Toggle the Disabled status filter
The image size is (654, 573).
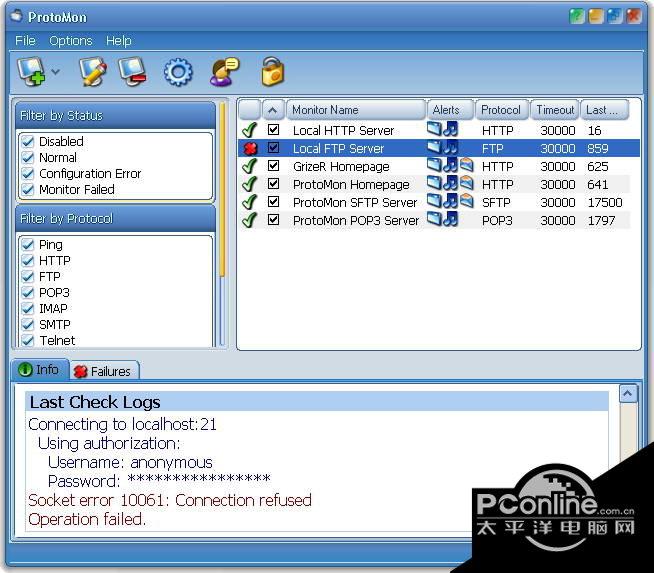pyautogui.click(x=28, y=141)
